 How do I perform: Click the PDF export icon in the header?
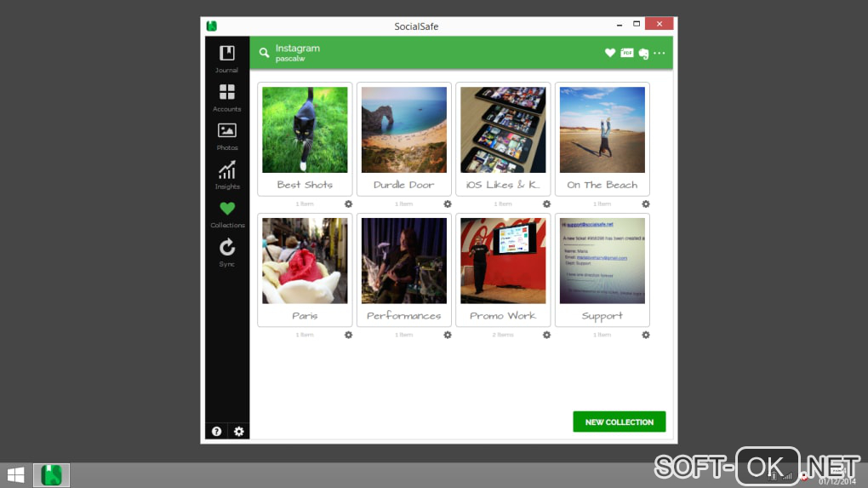point(626,53)
